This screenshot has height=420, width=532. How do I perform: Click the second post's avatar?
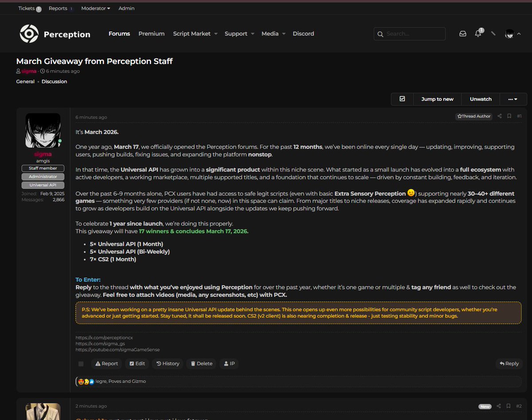tap(43, 411)
